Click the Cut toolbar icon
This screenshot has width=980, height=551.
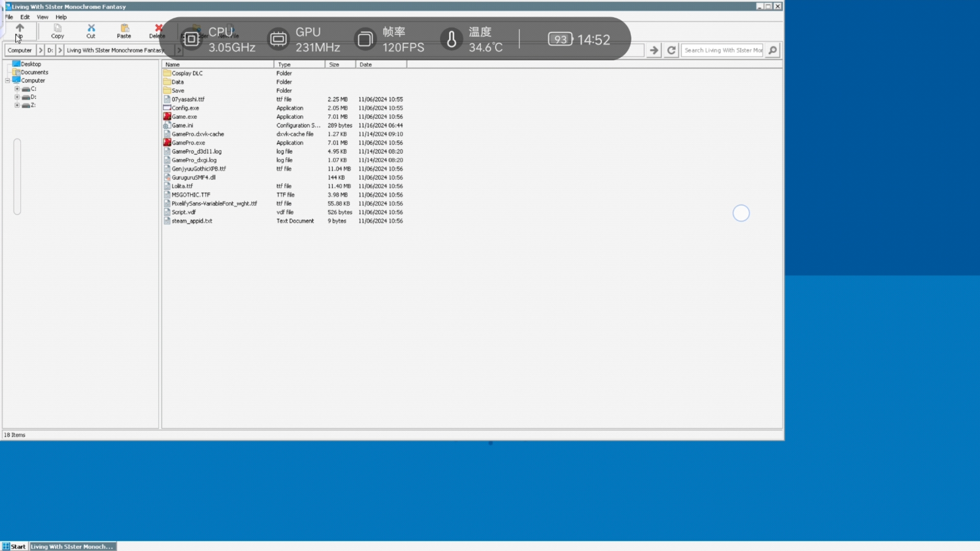pyautogui.click(x=91, y=31)
